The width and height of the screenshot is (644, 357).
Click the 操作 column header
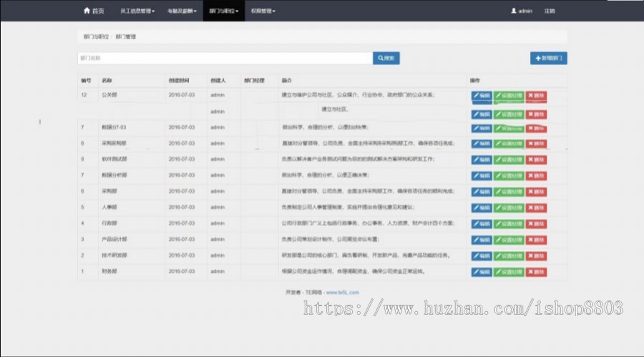tap(475, 81)
